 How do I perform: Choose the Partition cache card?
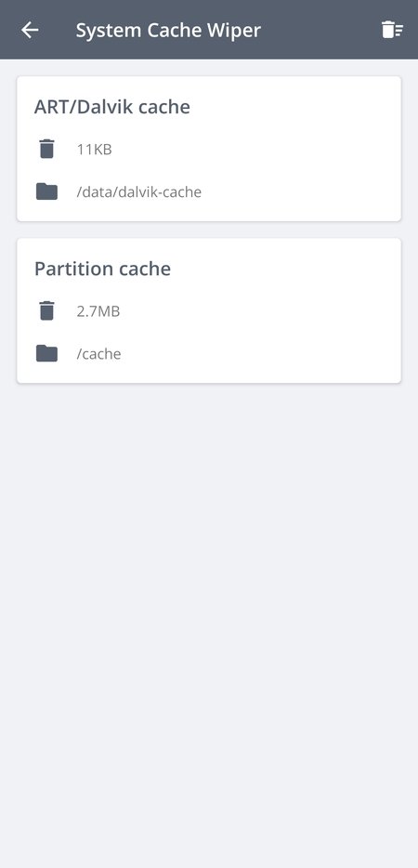209,310
